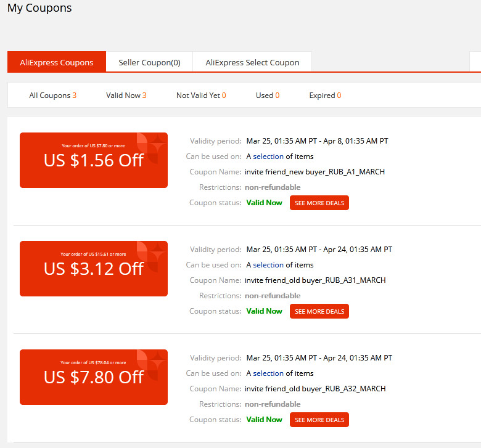Filter by Expired coupons

[x=325, y=96]
